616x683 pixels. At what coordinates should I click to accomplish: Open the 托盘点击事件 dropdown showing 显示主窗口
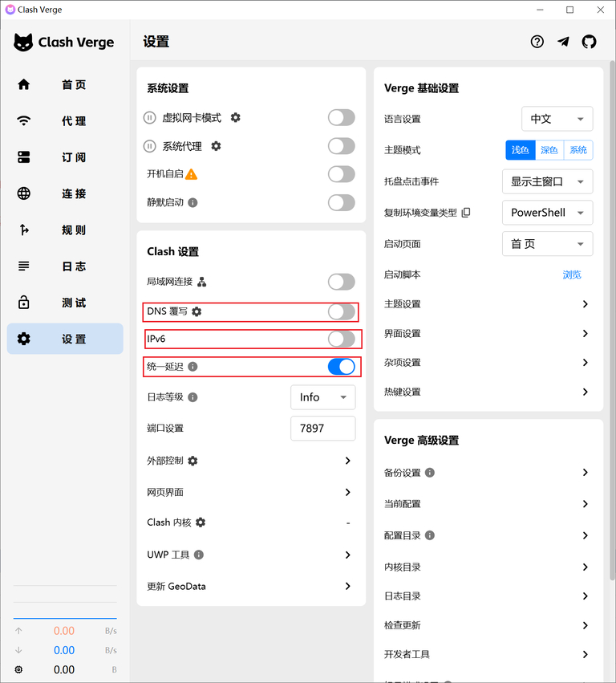click(548, 181)
